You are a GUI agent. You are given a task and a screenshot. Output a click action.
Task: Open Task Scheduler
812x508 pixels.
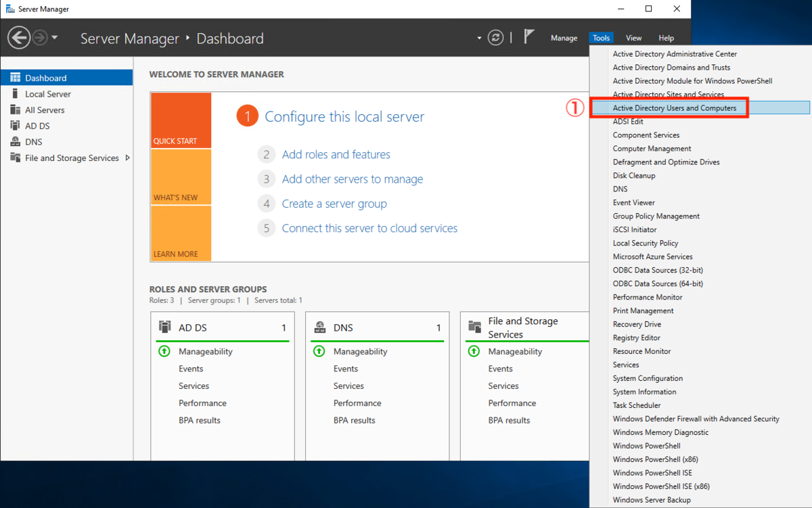(700, 405)
